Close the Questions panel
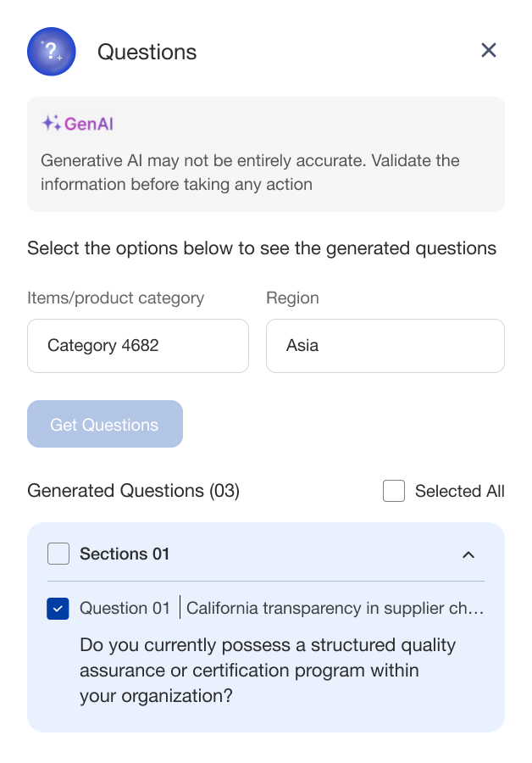Image resolution: width=532 pixels, height=763 pixels. 489,51
